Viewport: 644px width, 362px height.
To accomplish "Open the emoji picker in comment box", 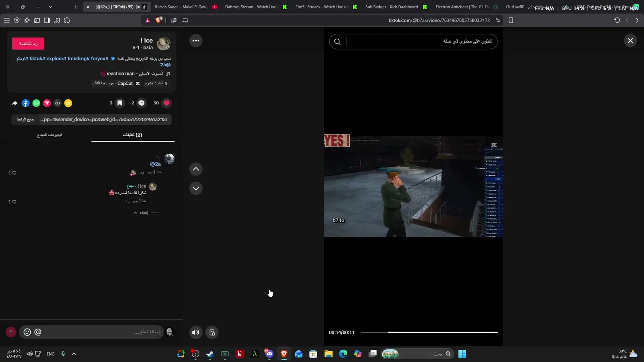I will (x=27, y=332).
